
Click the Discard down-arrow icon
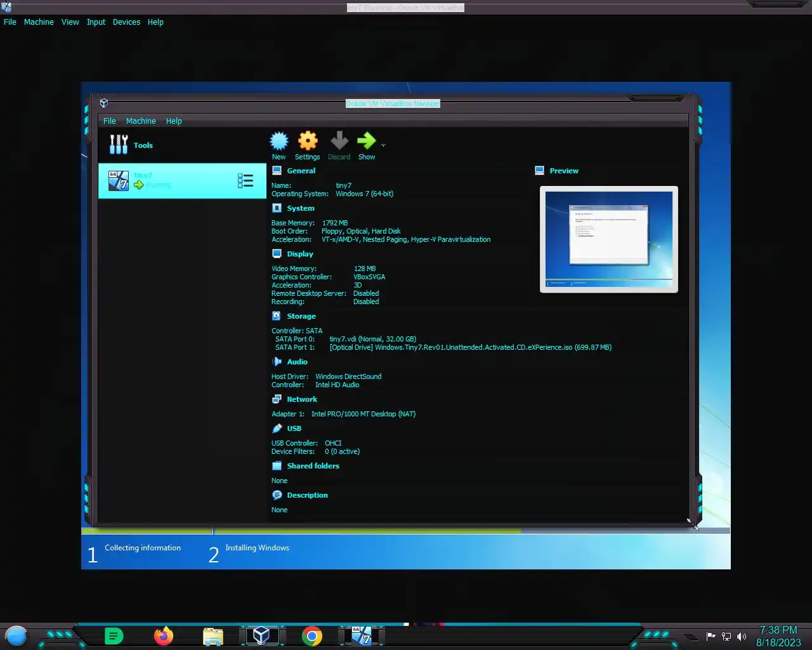339,141
